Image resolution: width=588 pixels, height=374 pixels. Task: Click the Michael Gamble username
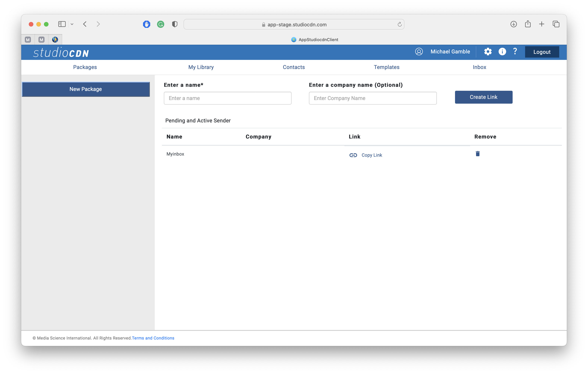coord(450,52)
